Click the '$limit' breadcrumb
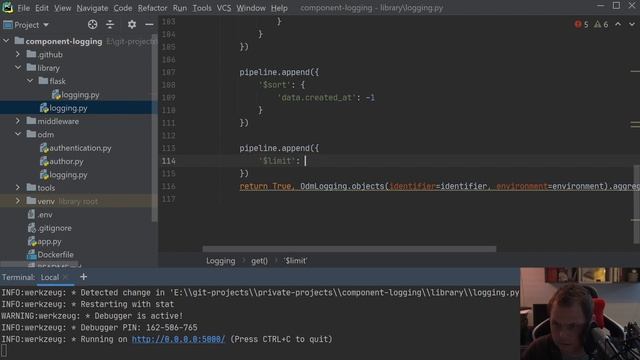This screenshot has width=640, height=360. point(296,261)
